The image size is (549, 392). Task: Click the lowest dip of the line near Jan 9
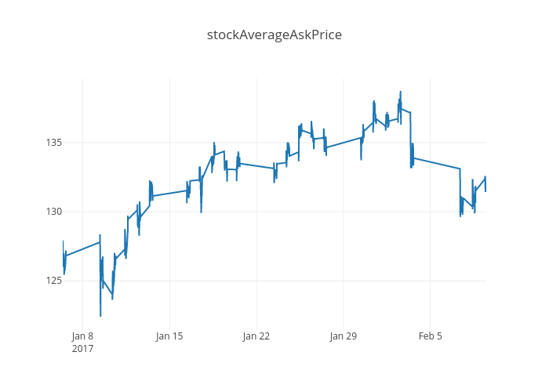(x=100, y=316)
